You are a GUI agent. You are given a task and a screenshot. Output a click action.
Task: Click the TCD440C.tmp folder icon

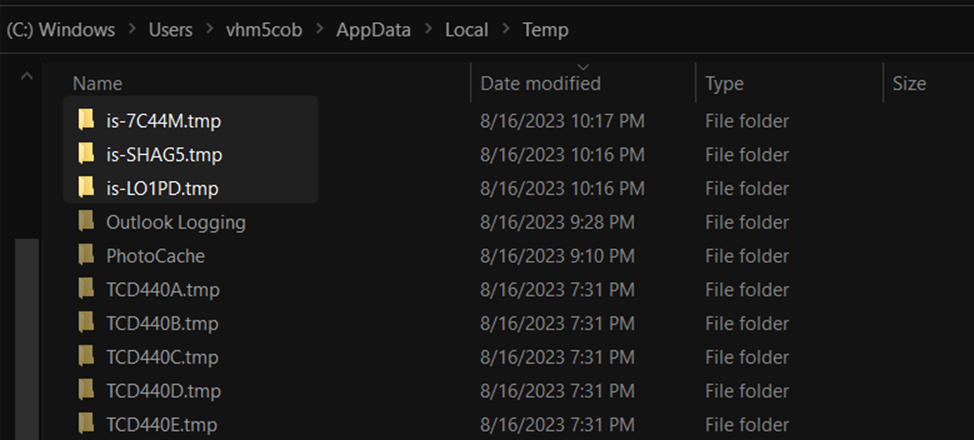click(86, 355)
